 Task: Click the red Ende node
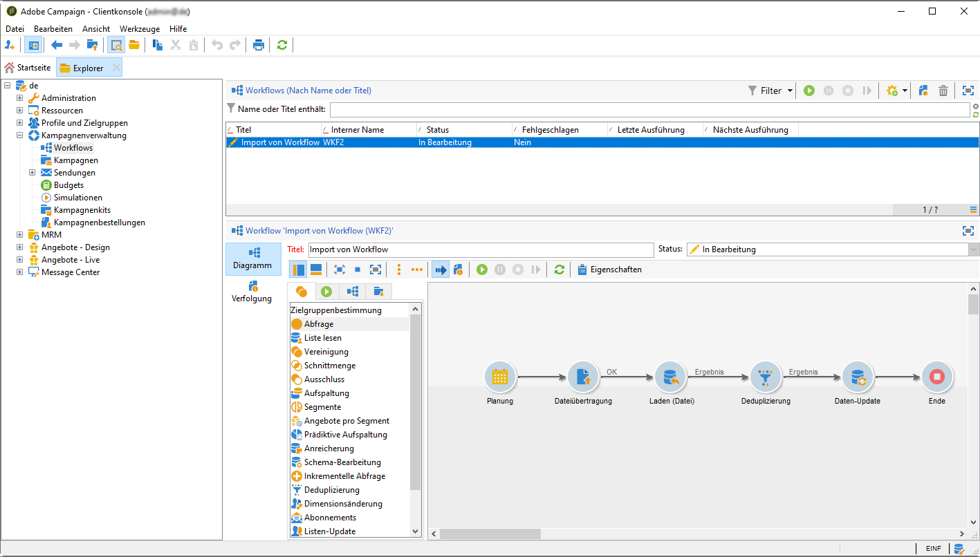(x=936, y=377)
